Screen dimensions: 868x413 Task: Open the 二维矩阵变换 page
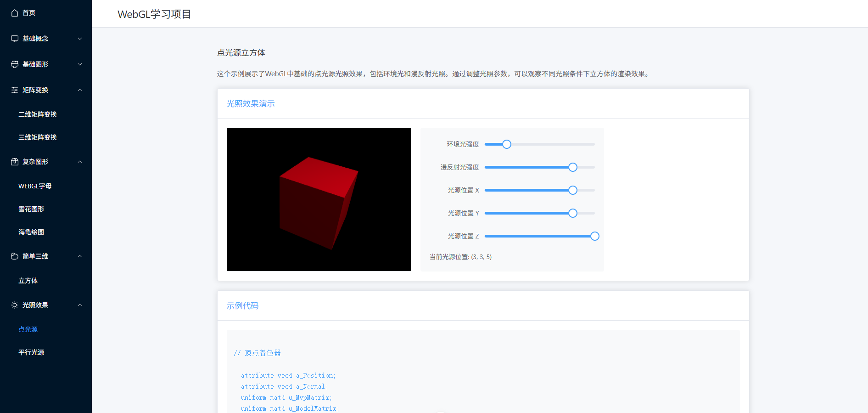pos(46,114)
